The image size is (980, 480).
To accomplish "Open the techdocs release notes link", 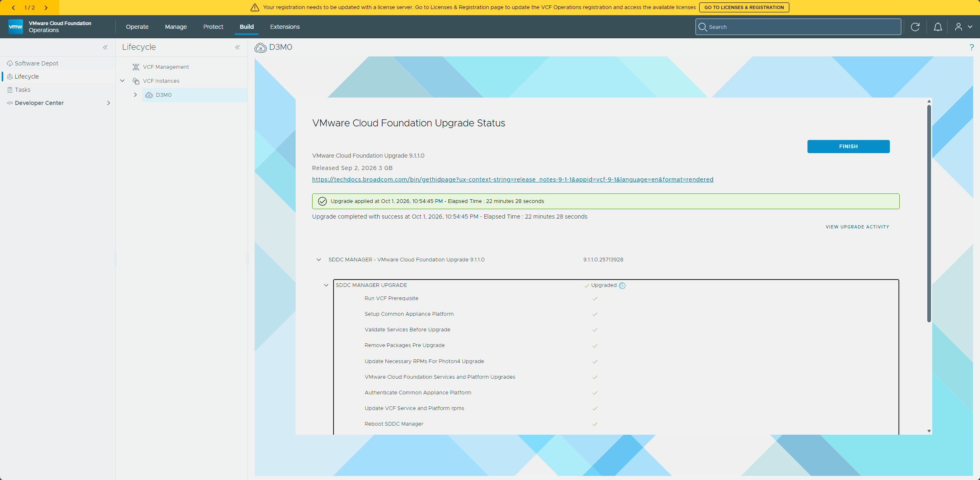I will pos(513,179).
